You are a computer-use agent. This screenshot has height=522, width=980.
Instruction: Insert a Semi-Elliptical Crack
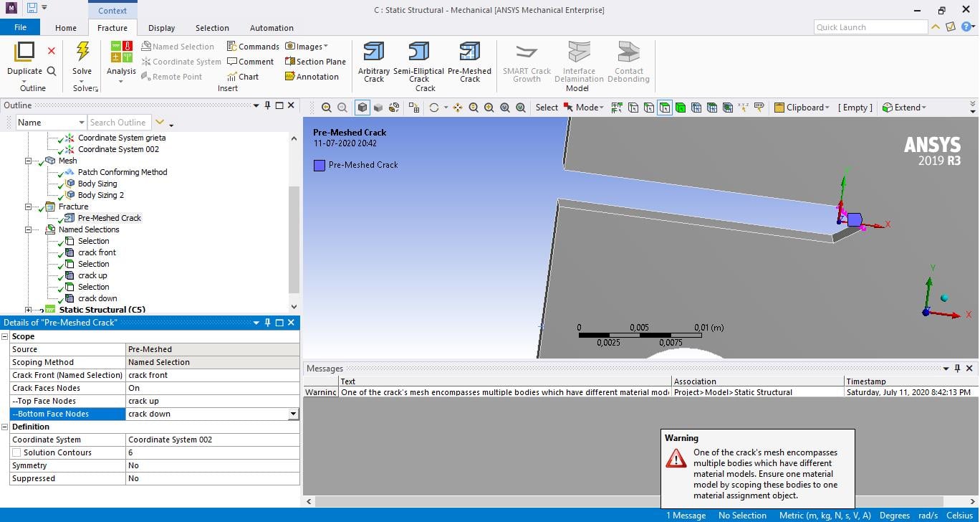[419, 53]
